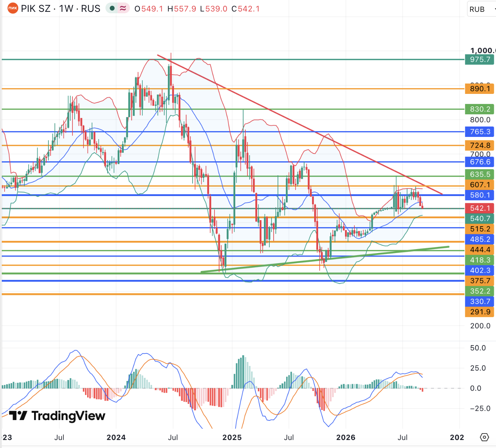The image size is (496, 448).
Task: Click the pink approximate-data indicator icon
Action: pyautogui.click(x=123, y=8)
